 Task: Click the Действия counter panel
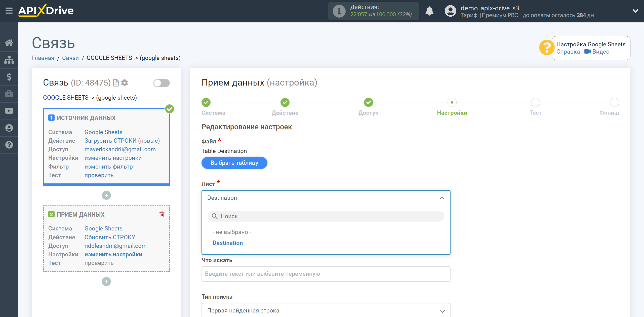click(373, 11)
